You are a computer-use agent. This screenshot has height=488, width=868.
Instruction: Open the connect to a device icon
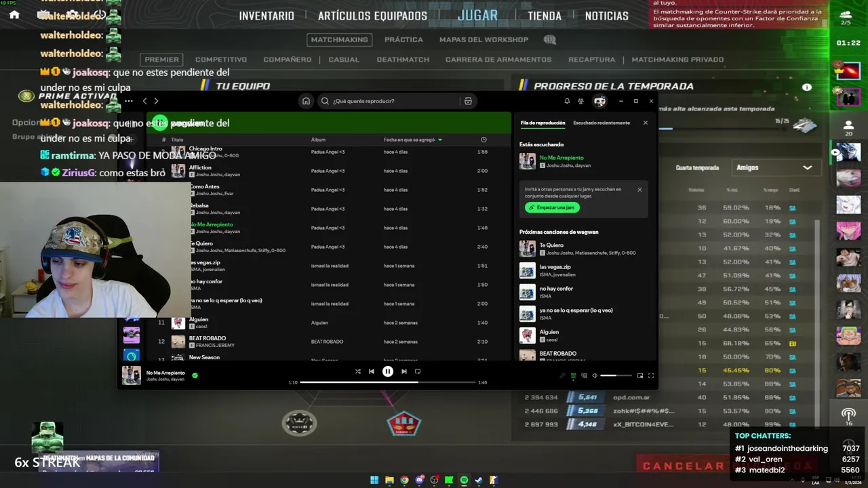tap(584, 375)
